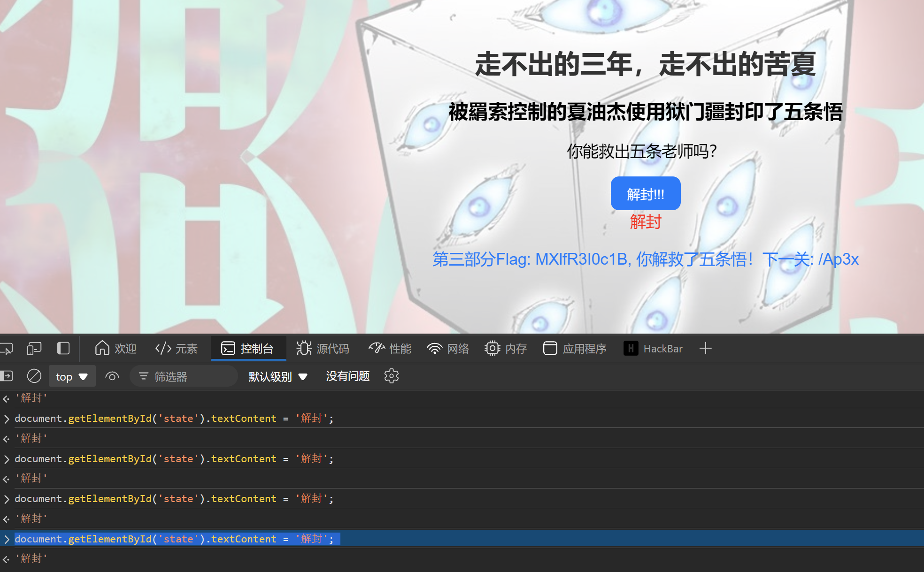Screen dimensions: 924x572
Task: Clear the console with the ban icon
Action: [x=34, y=376]
